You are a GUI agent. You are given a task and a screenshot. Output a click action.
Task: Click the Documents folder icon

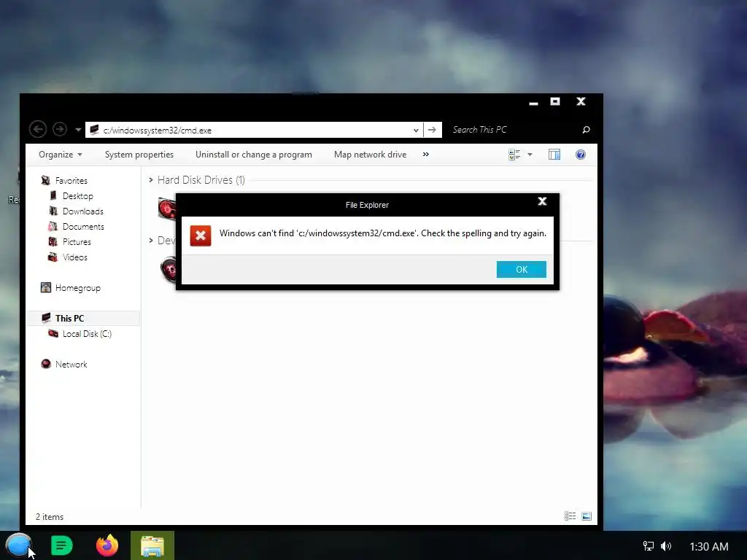pyautogui.click(x=53, y=226)
